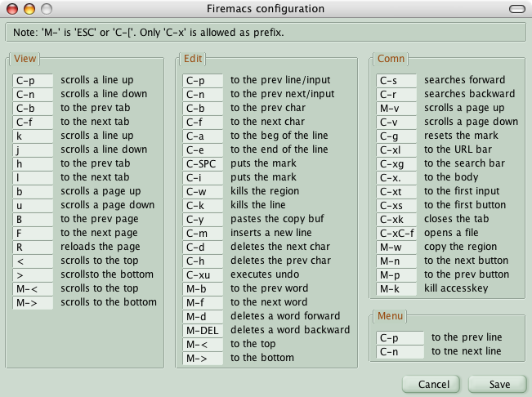Screen dimensions: 532x397
Task: Select the 'R' reload key field in View
Action: pos(33,248)
